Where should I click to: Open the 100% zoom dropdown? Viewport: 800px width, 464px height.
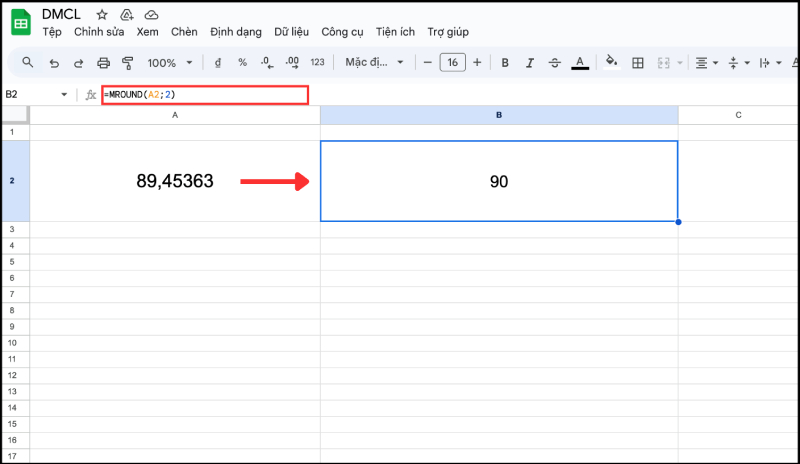(168, 63)
